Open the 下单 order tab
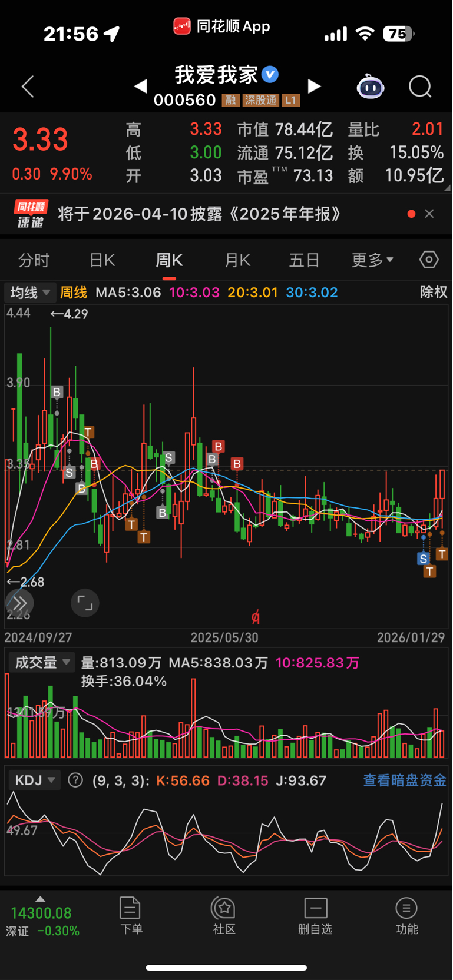 tap(131, 915)
